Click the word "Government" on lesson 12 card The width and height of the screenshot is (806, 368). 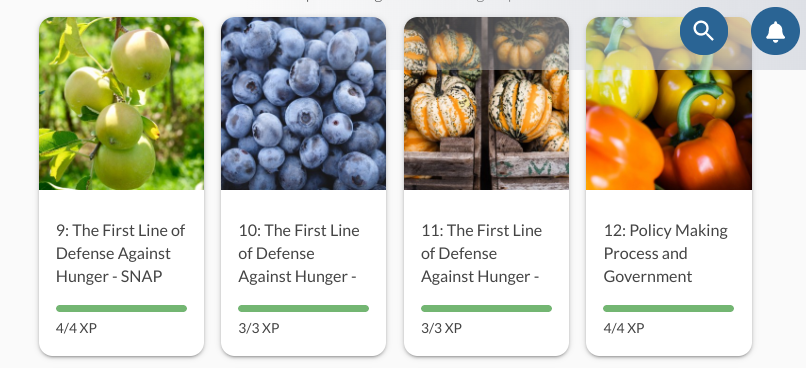(x=648, y=277)
